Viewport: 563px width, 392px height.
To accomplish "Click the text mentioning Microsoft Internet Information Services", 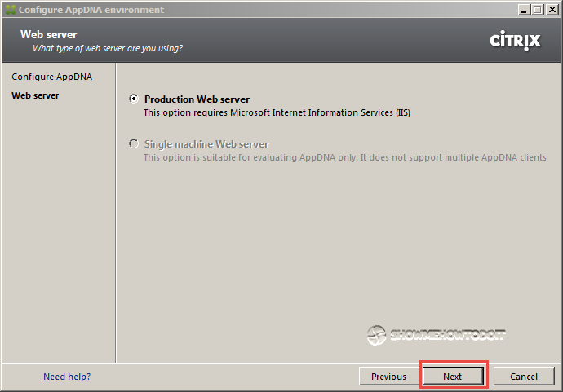I will coord(277,112).
